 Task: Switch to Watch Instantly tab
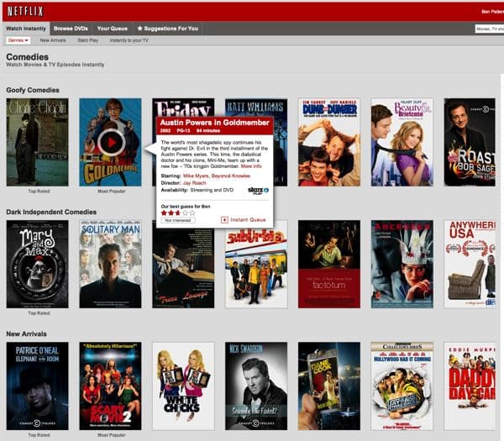coord(26,29)
